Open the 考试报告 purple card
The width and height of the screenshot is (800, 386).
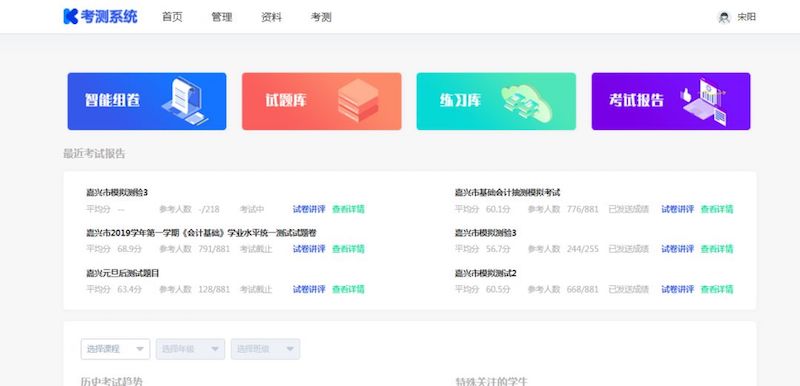click(x=671, y=101)
